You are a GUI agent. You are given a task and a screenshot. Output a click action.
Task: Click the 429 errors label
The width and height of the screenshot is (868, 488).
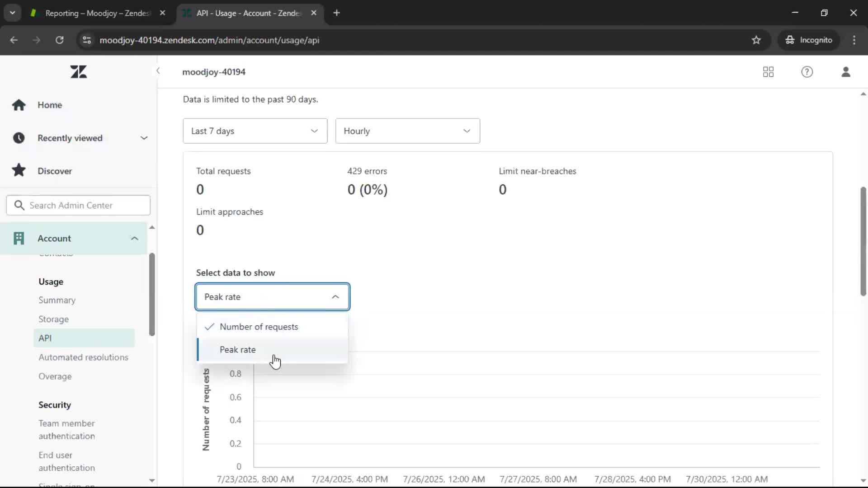(x=367, y=171)
